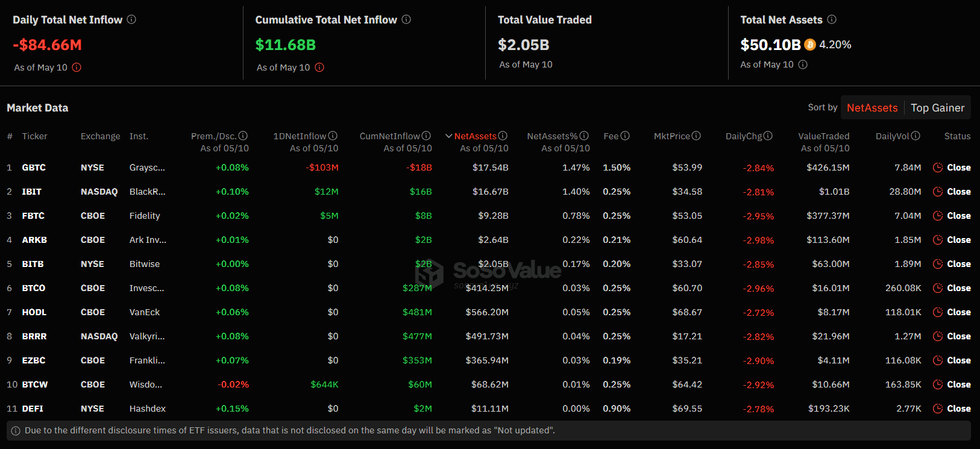Click status clock icon in FBTC row
The image size is (980, 449).
click(x=938, y=216)
